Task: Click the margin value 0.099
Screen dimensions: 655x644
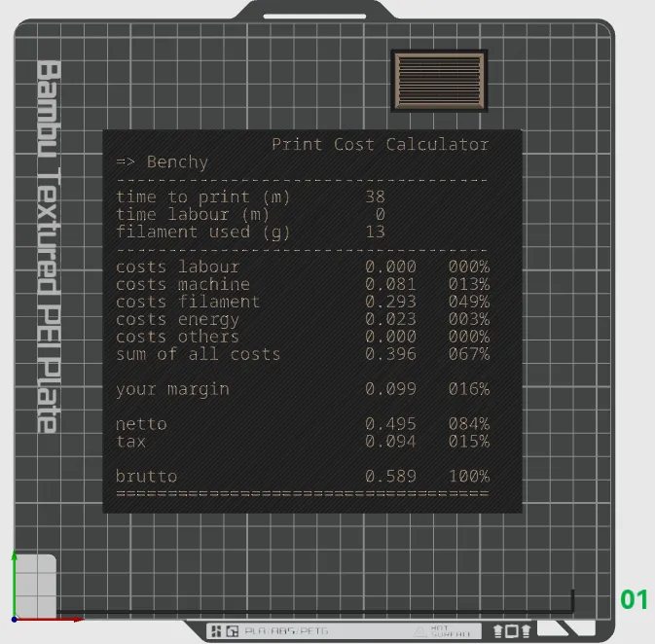Action: click(x=390, y=389)
